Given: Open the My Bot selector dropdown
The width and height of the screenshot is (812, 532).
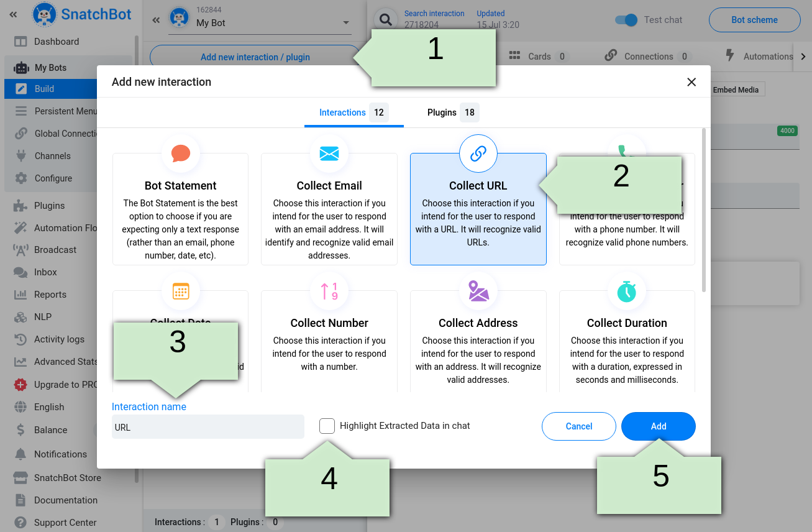Looking at the screenshot, I should [260, 23].
